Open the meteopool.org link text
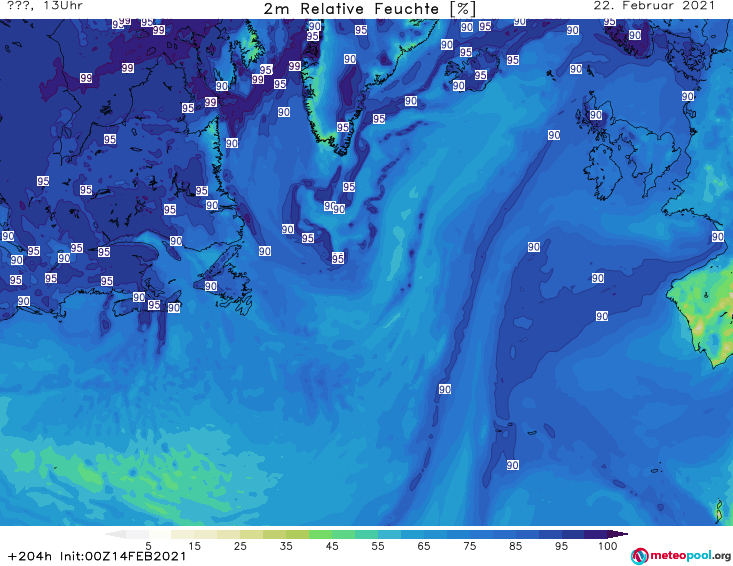This screenshot has height=566, width=733. click(690, 556)
